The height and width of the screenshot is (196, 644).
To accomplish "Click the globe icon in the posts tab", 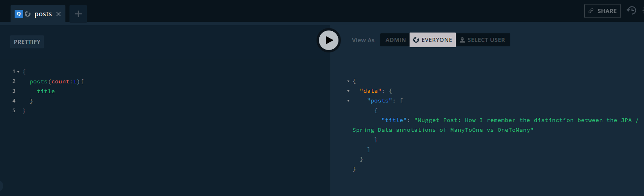I will (x=28, y=14).
